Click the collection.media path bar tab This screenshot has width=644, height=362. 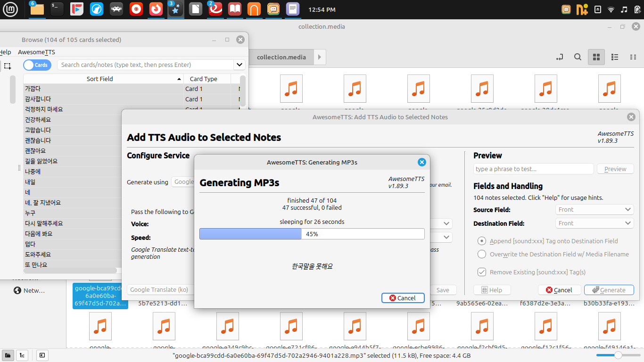[x=281, y=57]
